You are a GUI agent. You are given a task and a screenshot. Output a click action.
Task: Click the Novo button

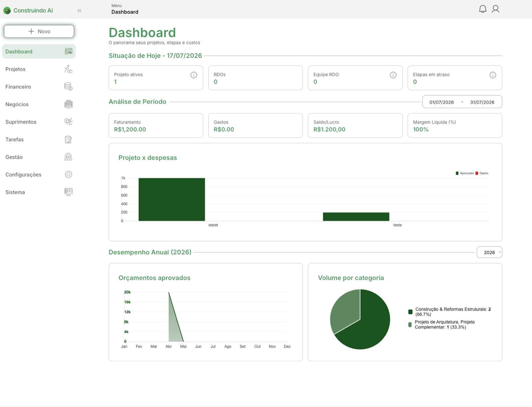39,31
